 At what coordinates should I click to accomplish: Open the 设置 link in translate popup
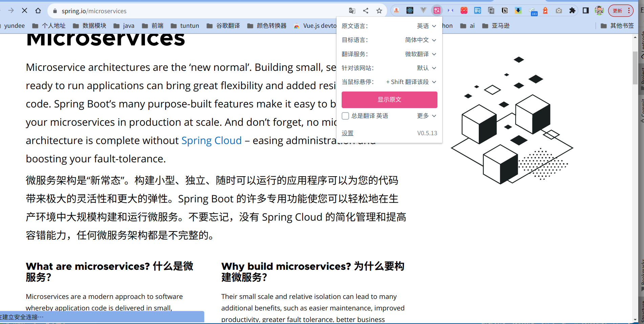pyautogui.click(x=347, y=133)
